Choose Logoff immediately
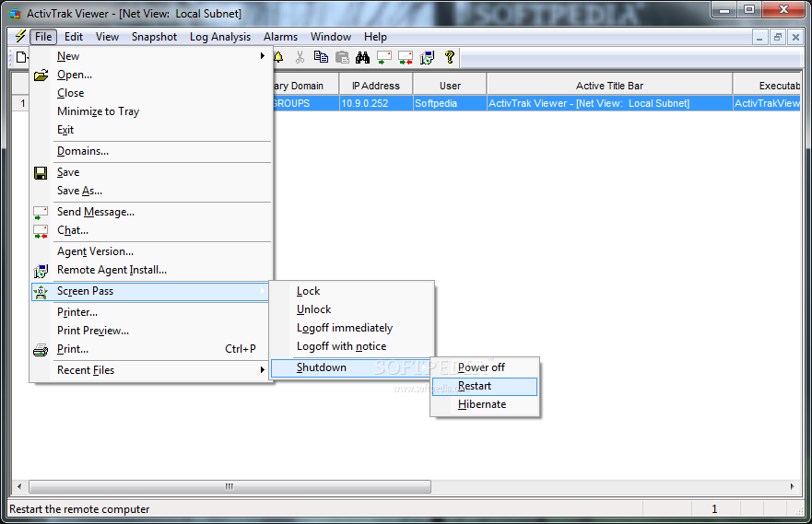 pyautogui.click(x=352, y=328)
